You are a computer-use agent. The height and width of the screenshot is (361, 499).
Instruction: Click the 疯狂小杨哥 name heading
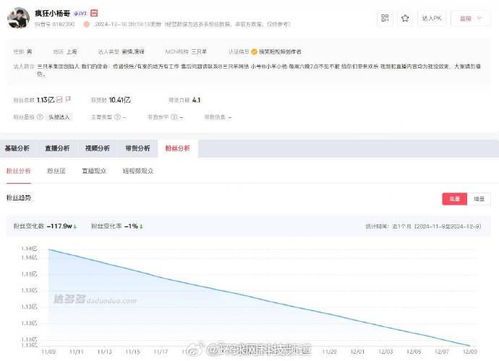pos(53,13)
